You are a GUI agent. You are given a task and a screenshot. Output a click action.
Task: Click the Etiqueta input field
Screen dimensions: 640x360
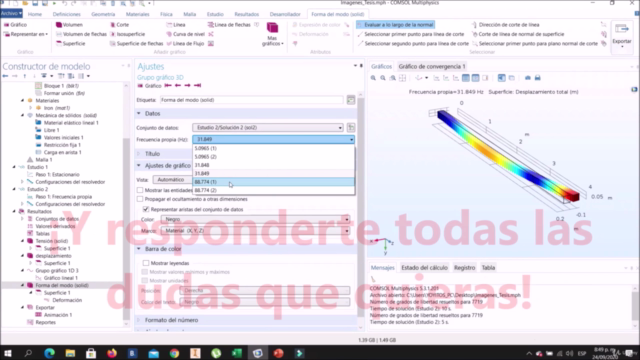coord(251,100)
